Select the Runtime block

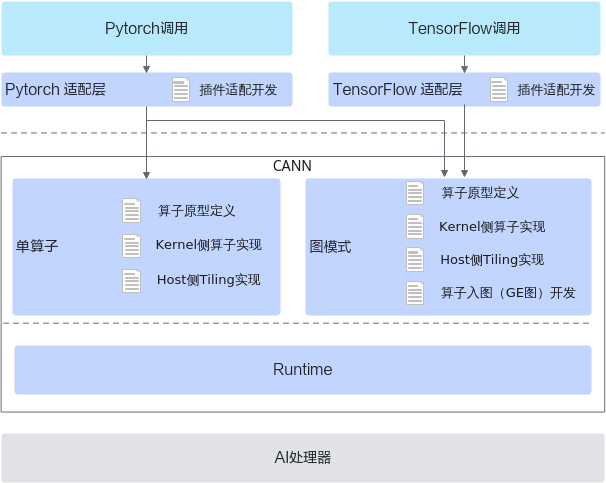point(303,370)
